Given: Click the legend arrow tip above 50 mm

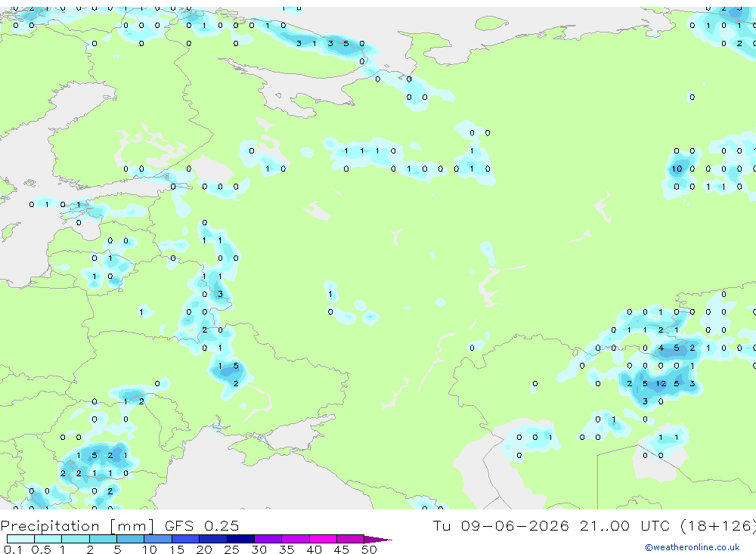Looking at the screenshot, I should pyautogui.click(x=378, y=539).
